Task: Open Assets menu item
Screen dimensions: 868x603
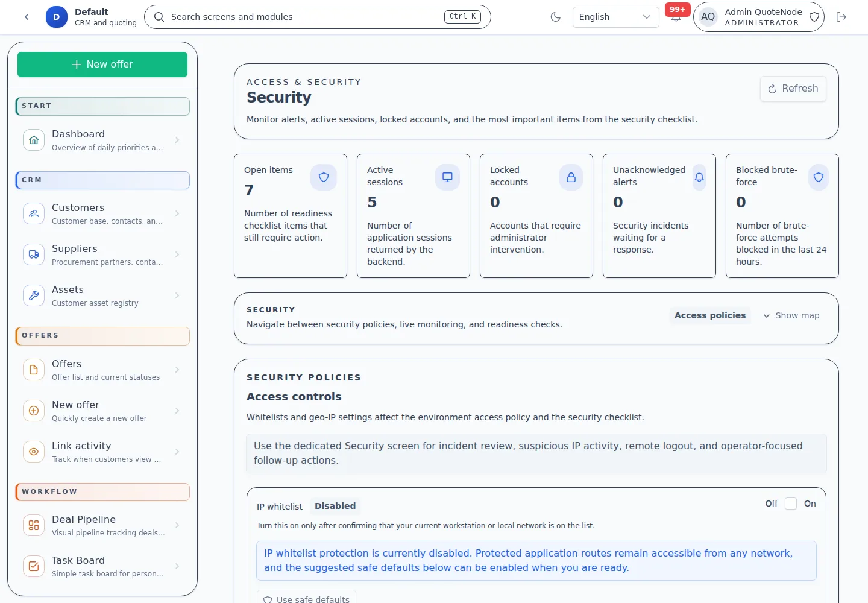Action: pos(102,295)
